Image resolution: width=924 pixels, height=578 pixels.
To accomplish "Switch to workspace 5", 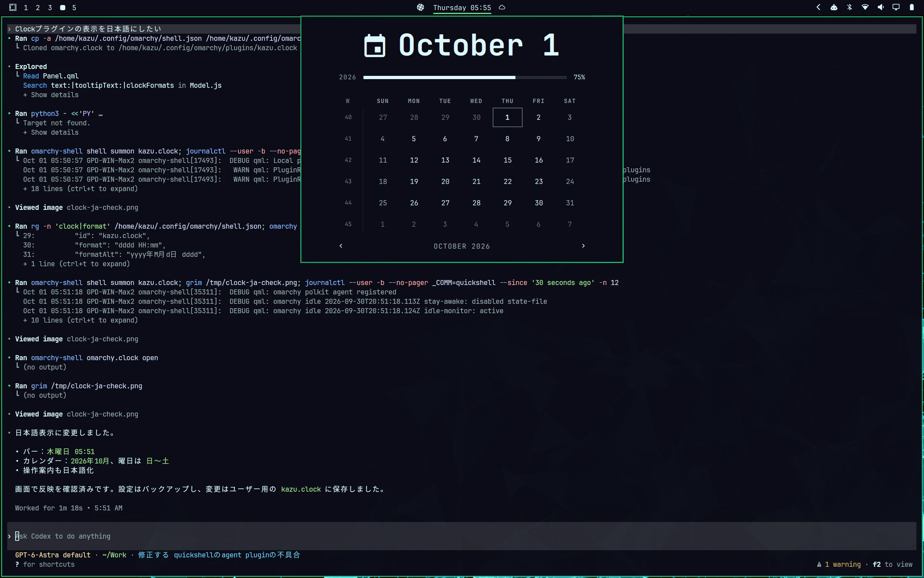I will [74, 8].
